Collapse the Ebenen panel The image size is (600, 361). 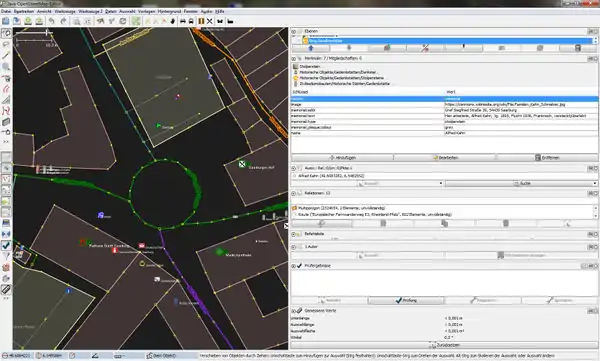pyautogui.click(x=294, y=31)
